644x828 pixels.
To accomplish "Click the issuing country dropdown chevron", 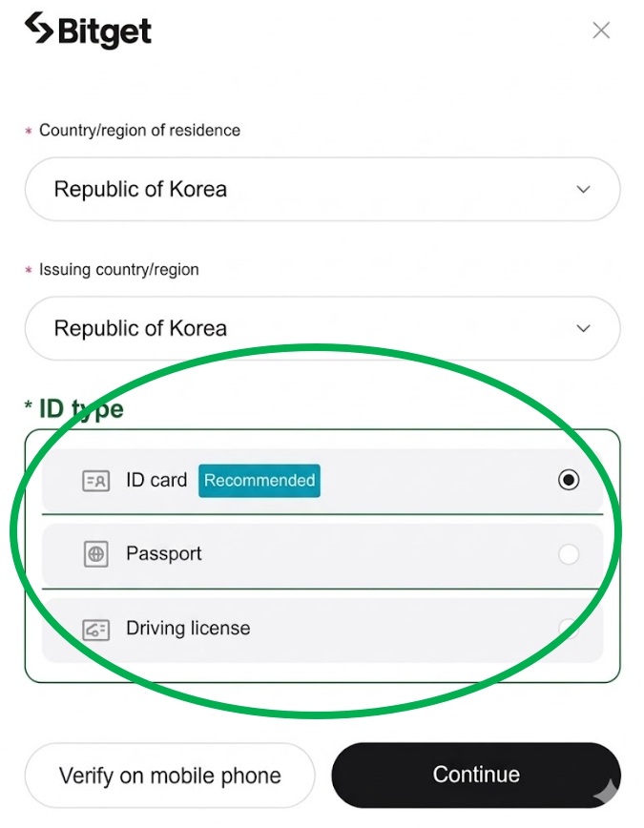I will tap(583, 328).
